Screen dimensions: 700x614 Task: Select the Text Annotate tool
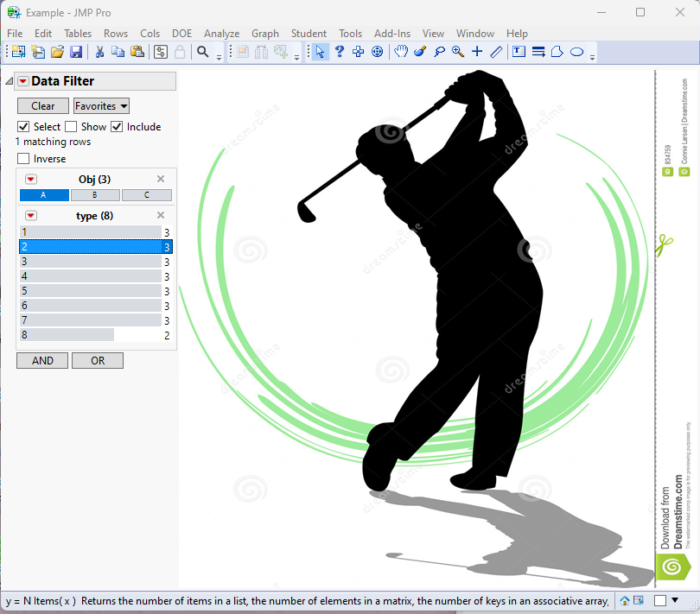[x=519, y=52]
